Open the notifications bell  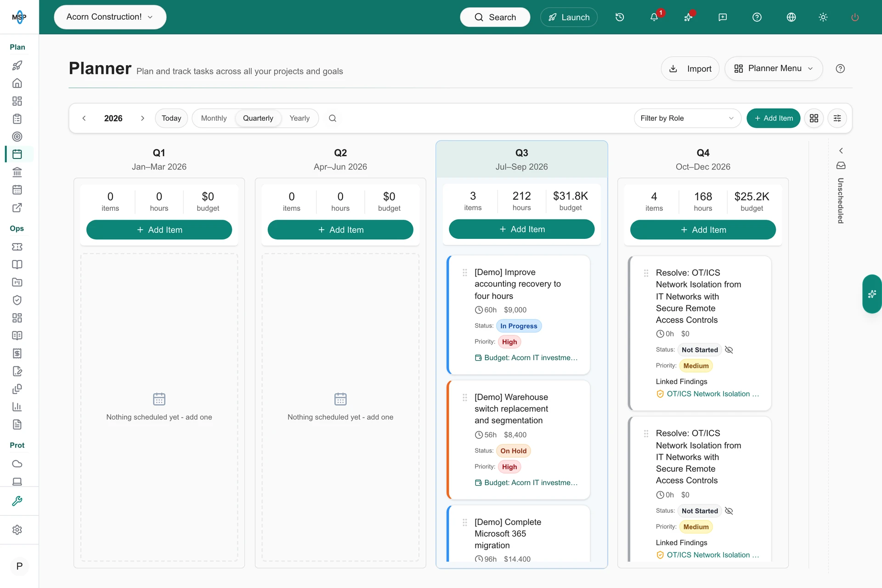pos(654,17)
